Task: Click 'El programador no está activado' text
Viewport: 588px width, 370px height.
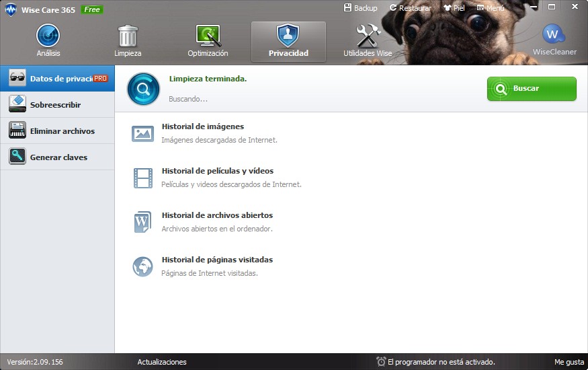Action: tap(442, 362)
